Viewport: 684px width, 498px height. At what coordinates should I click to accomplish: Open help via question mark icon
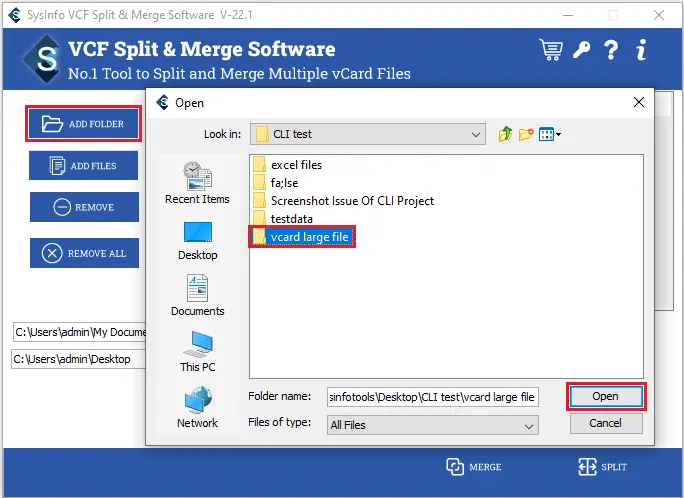pyautogui.click(x=611, y=50)
